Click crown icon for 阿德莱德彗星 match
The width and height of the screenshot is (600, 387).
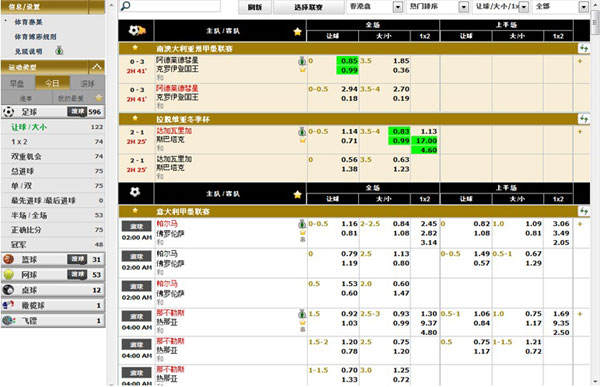click(x=303, y=70)
